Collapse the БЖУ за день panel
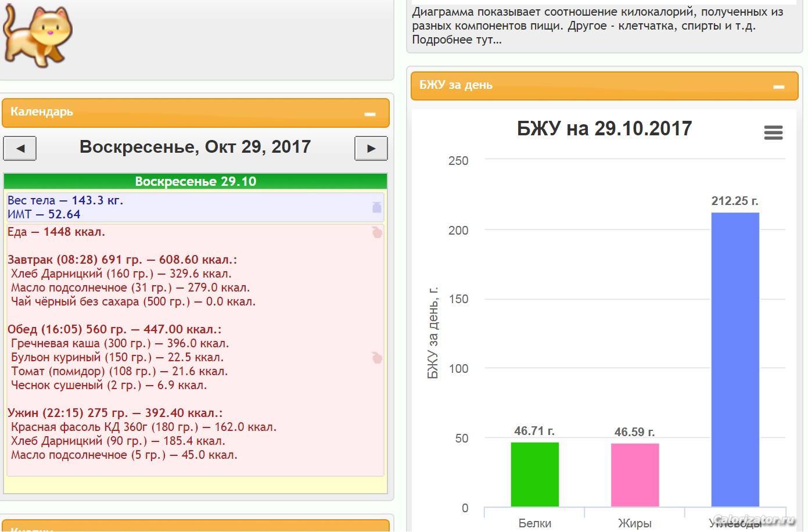 click(x=779, y=87)
